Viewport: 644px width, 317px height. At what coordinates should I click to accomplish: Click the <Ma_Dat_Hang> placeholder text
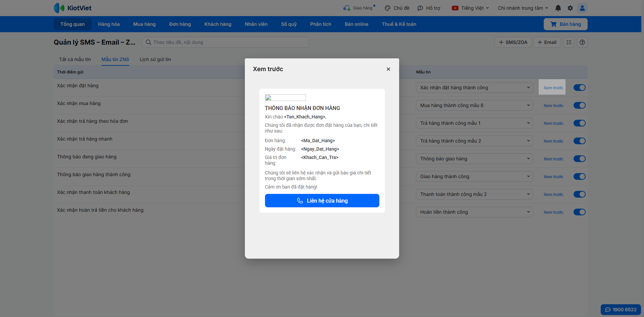pos(318,141)
